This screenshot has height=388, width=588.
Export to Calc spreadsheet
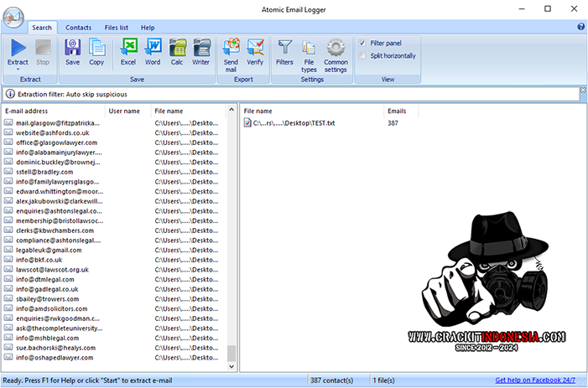coord(177,48)
